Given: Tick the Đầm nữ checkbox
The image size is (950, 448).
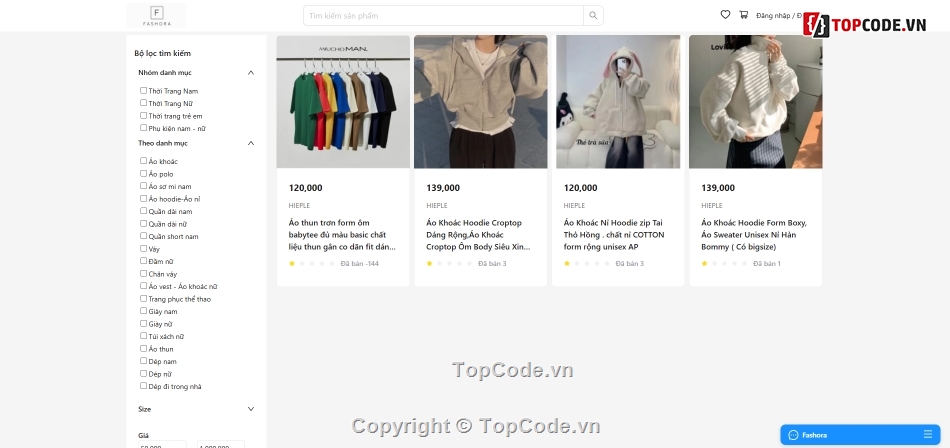Looking at the screenshot, I should (x=144, y=261).
